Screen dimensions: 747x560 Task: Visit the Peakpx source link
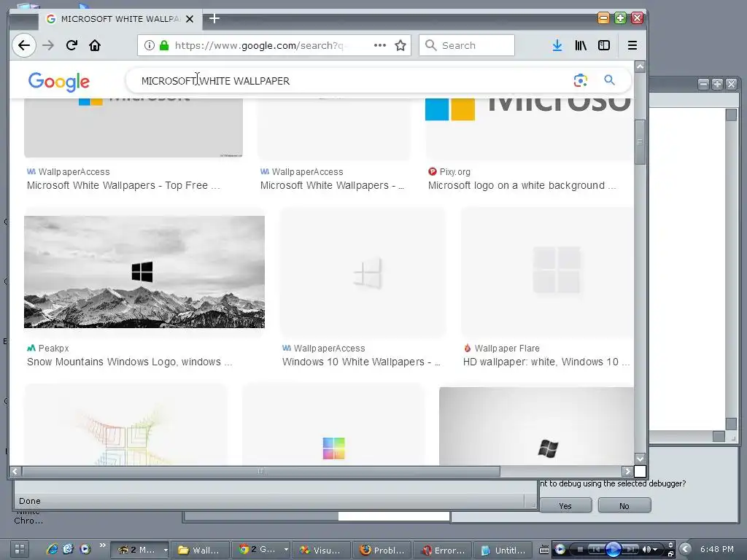(48, 348)
